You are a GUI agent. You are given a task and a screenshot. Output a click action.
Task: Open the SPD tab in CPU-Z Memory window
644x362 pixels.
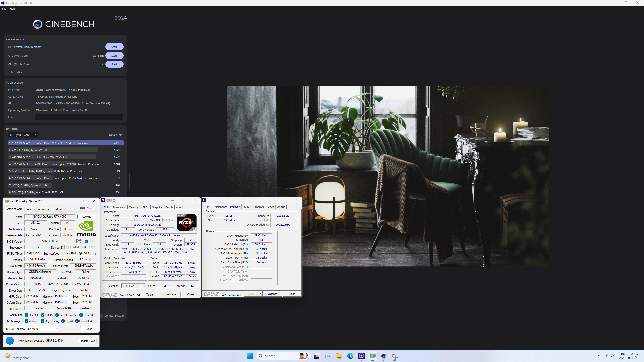click(247, 207)
